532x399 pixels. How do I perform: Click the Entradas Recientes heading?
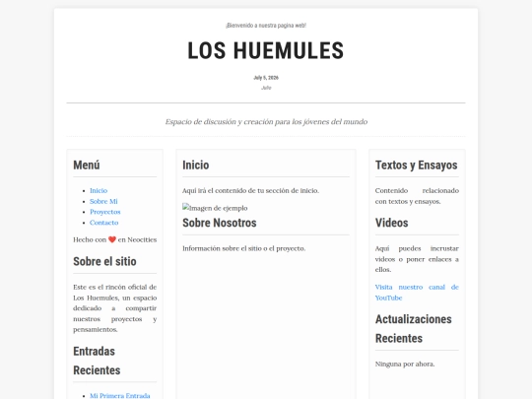point(97,361)
